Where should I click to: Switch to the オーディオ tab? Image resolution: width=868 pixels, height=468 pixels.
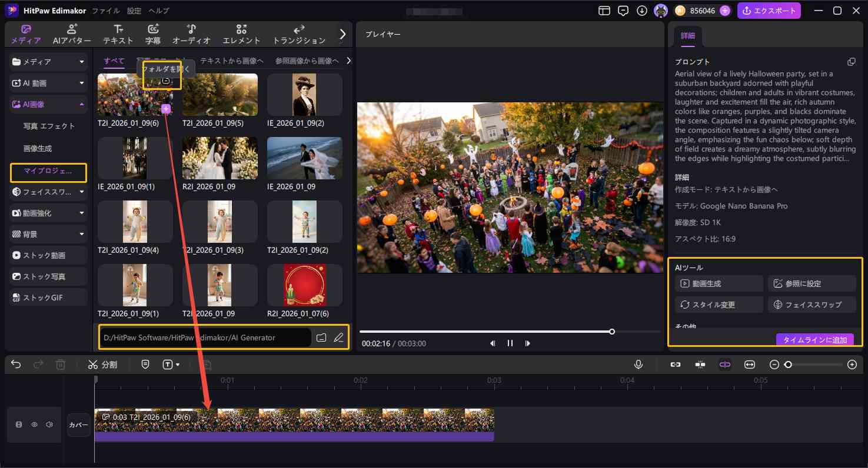point(191,34)
